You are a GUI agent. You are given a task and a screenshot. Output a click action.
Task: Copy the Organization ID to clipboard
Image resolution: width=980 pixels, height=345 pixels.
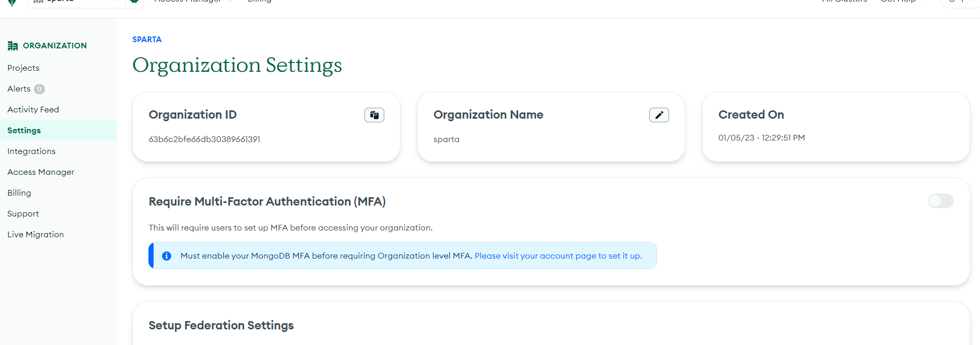pyautogui.click(x=374, y=115)
